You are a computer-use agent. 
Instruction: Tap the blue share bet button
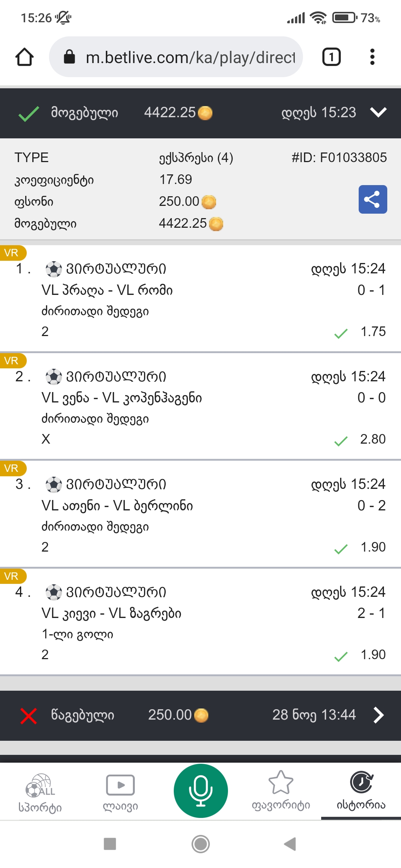click(x=372, y=200)
